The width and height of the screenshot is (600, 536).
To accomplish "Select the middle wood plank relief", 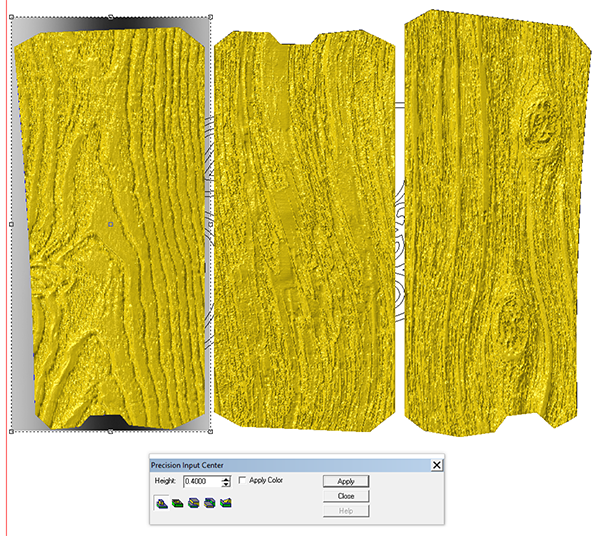I will pos(304,230).
